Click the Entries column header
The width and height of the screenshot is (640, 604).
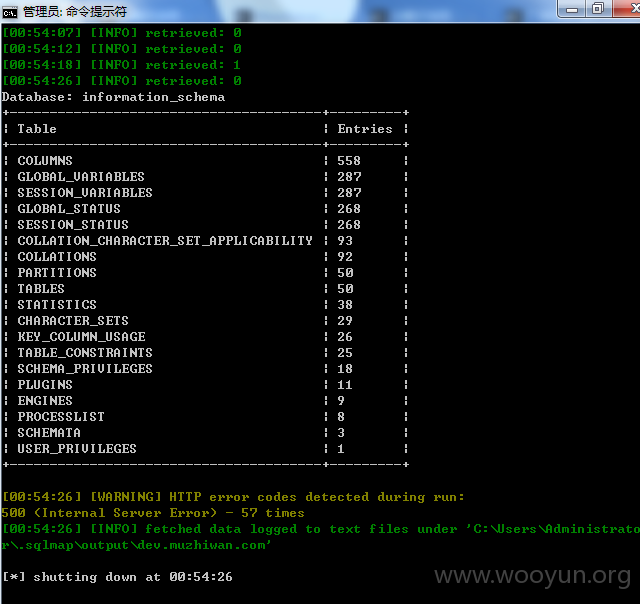pyautogui.click(x=365, y=129)
